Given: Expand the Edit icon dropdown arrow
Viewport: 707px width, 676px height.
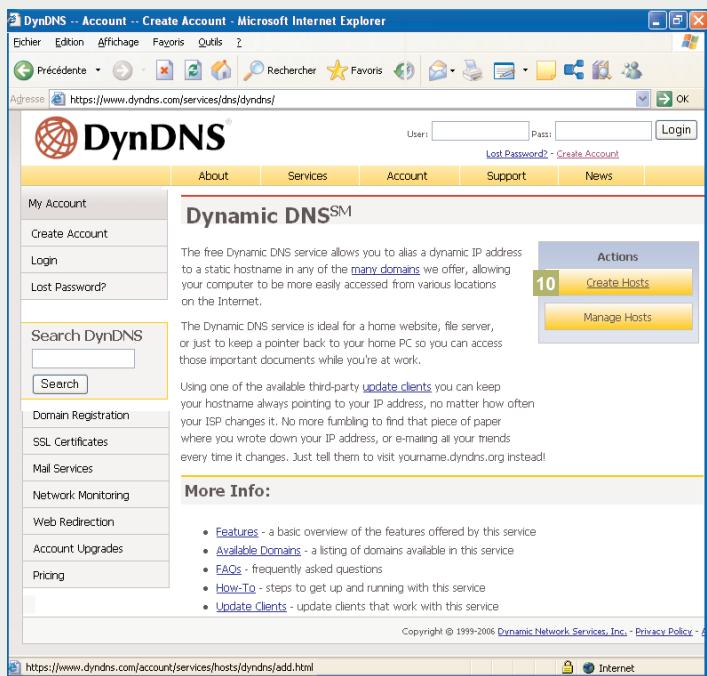Looking at the screenshot, I should 525,70.
